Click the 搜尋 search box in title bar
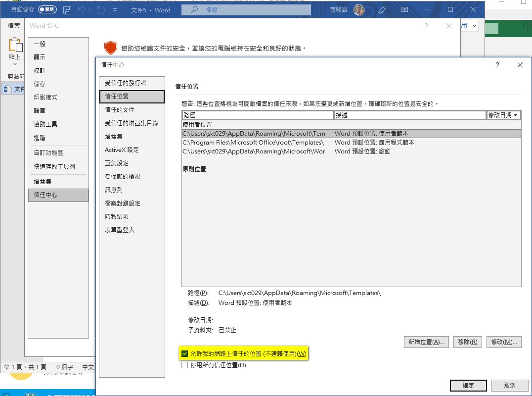 tap(246, 10)
